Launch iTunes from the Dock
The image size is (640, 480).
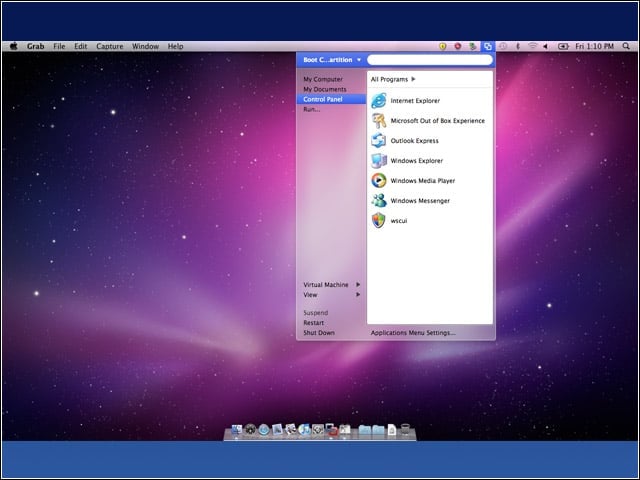(304, 430)
